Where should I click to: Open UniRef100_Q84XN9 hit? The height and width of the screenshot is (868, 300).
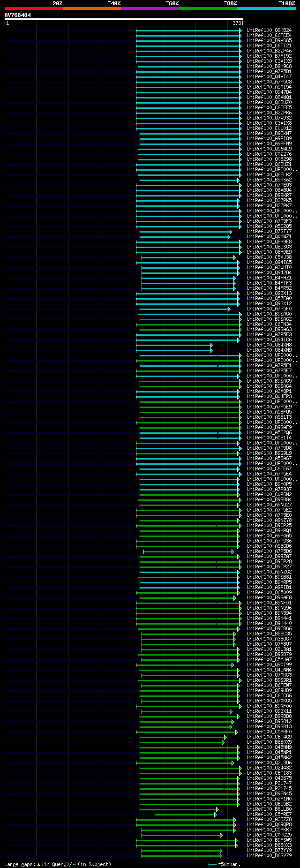point(269,350)
